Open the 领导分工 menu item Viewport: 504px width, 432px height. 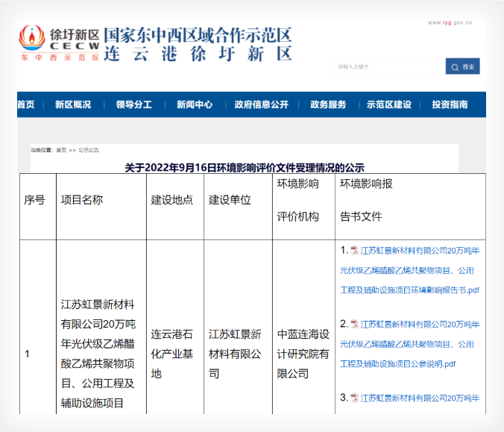click(134, 104)
